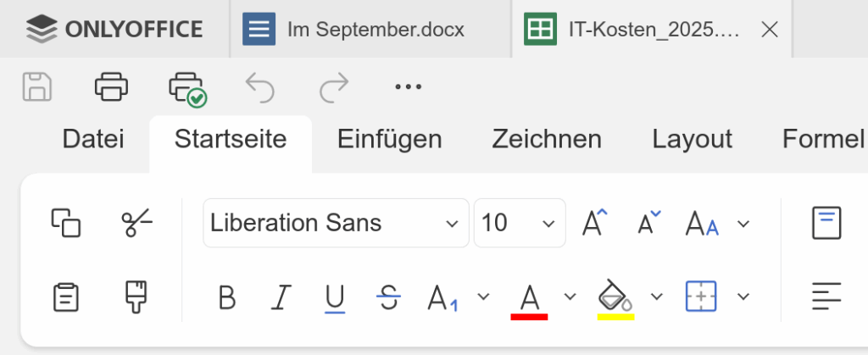Decrease font size with A-down icon

(649, 223)
